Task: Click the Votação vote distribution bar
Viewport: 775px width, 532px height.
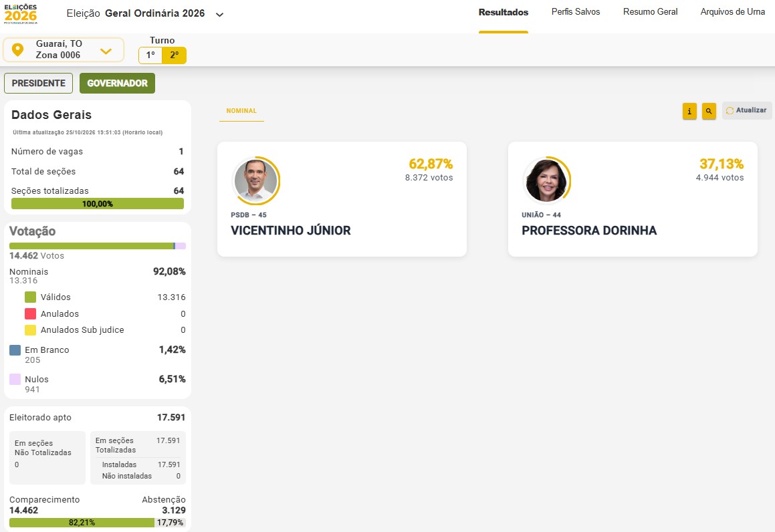Action: coord(98,246)
